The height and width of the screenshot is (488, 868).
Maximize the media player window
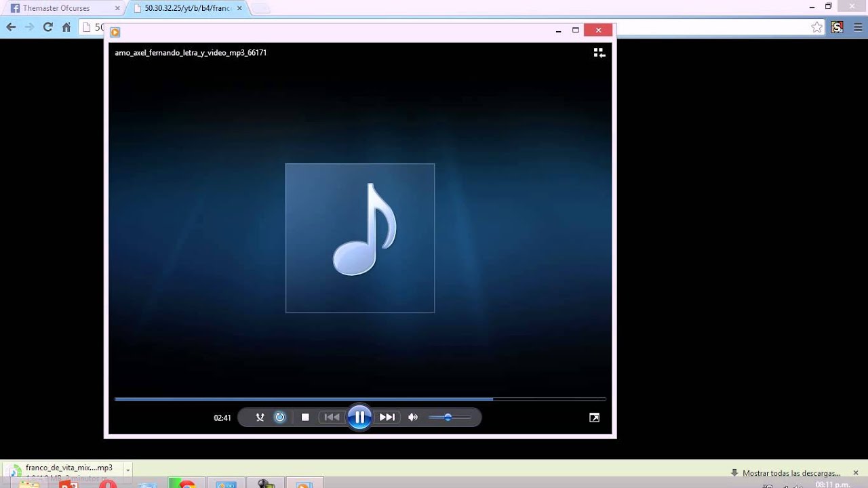[x=576, y=30]
